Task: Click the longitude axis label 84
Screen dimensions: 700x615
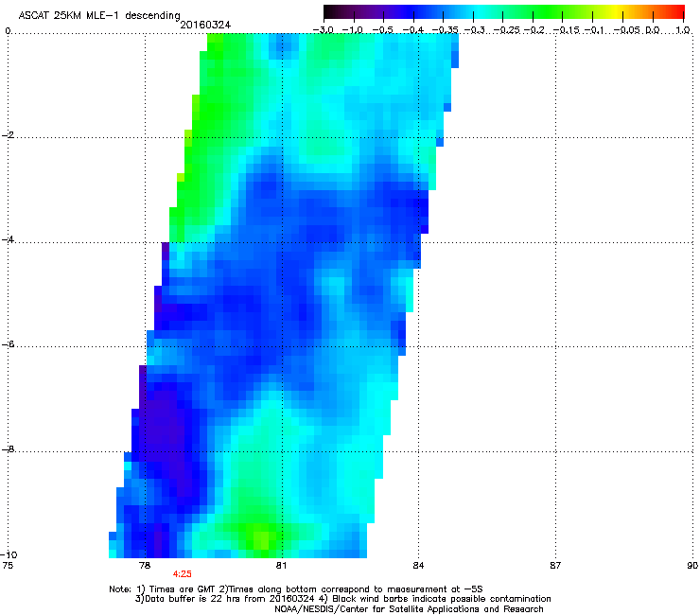Action: pos(418,566)
